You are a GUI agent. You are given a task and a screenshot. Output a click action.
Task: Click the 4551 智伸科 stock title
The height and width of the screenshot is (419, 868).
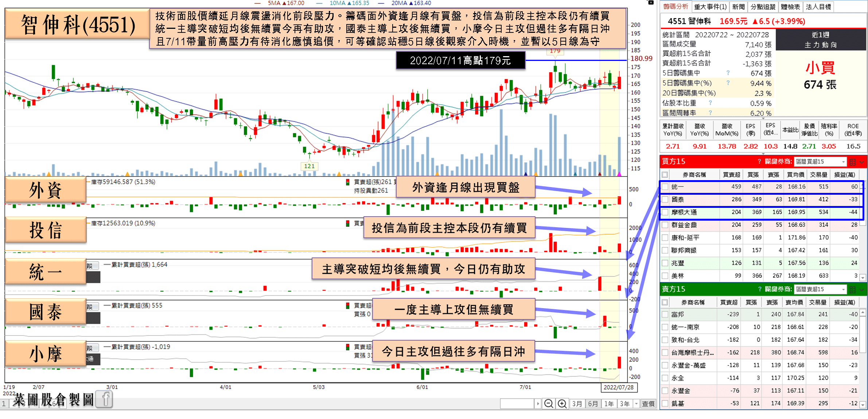coord(689,21)
